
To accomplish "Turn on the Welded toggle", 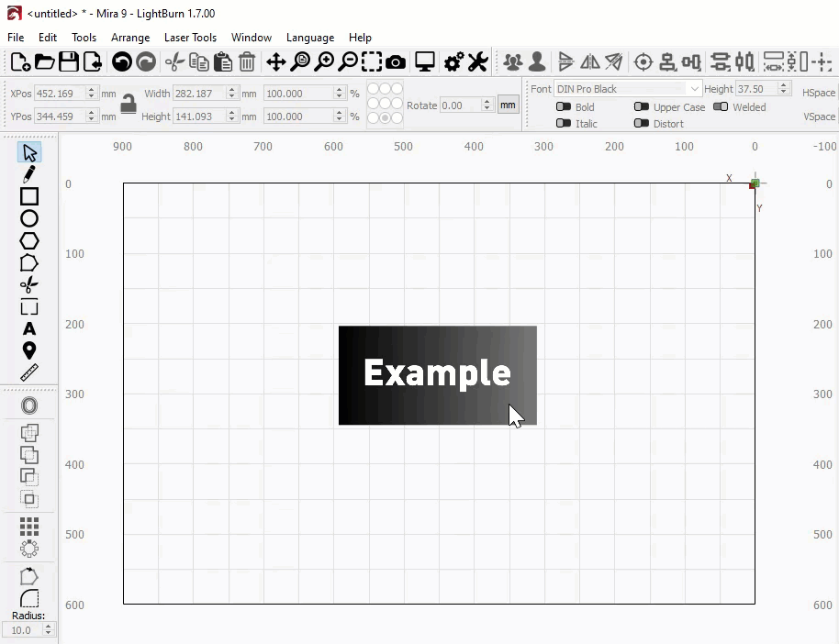I will [721, 107].
